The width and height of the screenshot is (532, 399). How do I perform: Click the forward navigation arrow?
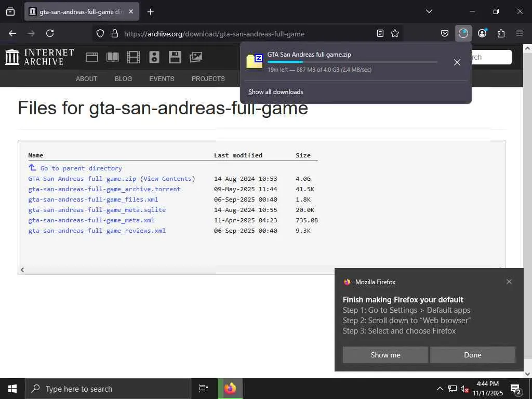pos(31,33)
